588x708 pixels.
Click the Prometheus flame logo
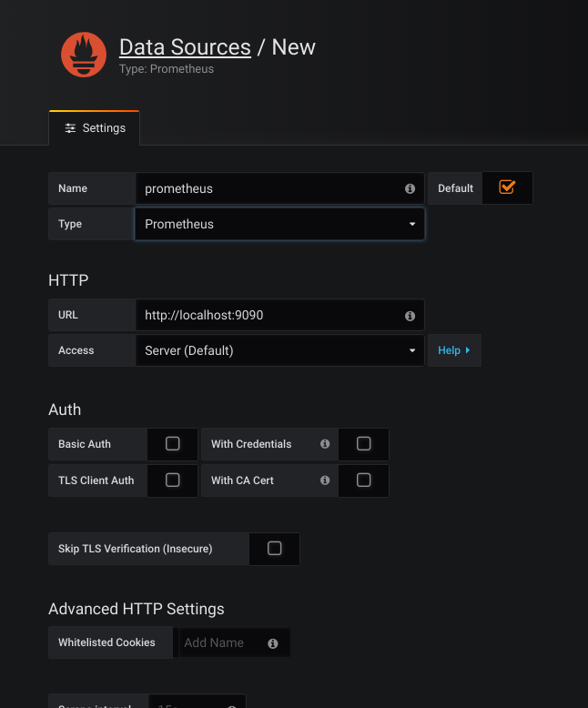84,55
